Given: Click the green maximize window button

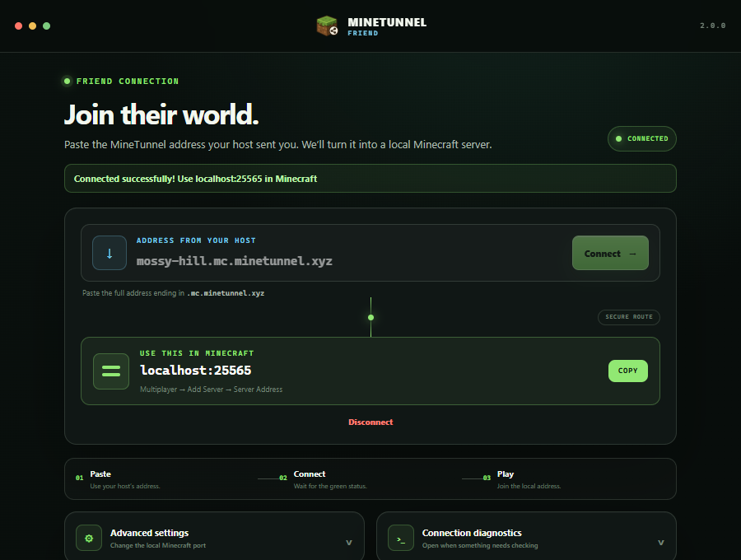Looking at the screenshot, I should tap(46, 26).
